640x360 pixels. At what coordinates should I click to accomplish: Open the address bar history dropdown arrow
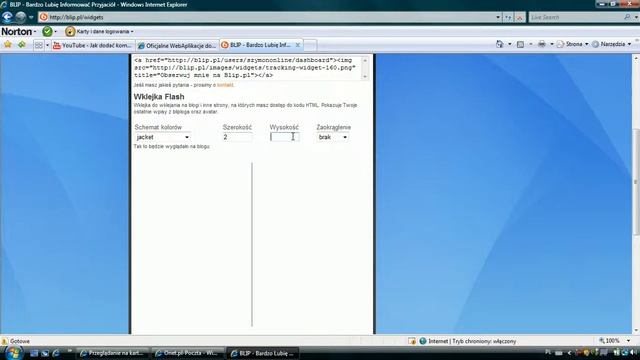click(x=498, y=17)
